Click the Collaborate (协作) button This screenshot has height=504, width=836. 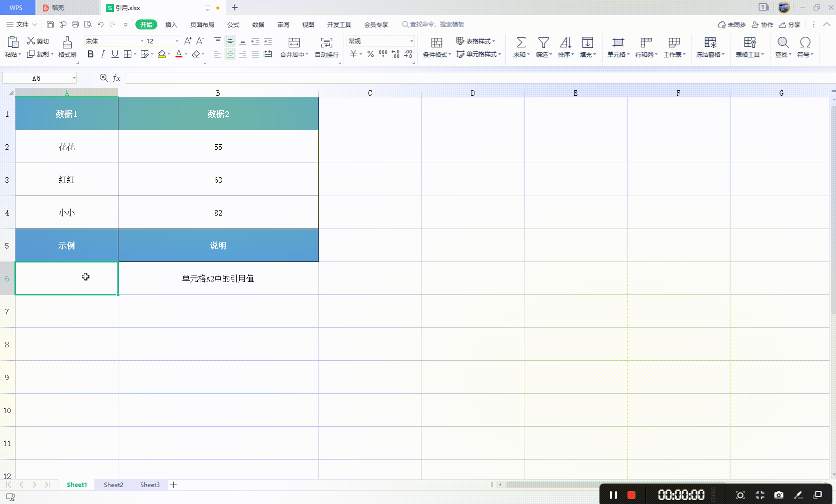[763, 24]
